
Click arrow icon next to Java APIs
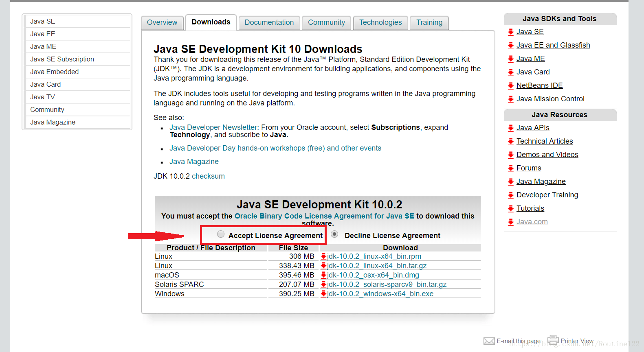pos(511,128)
